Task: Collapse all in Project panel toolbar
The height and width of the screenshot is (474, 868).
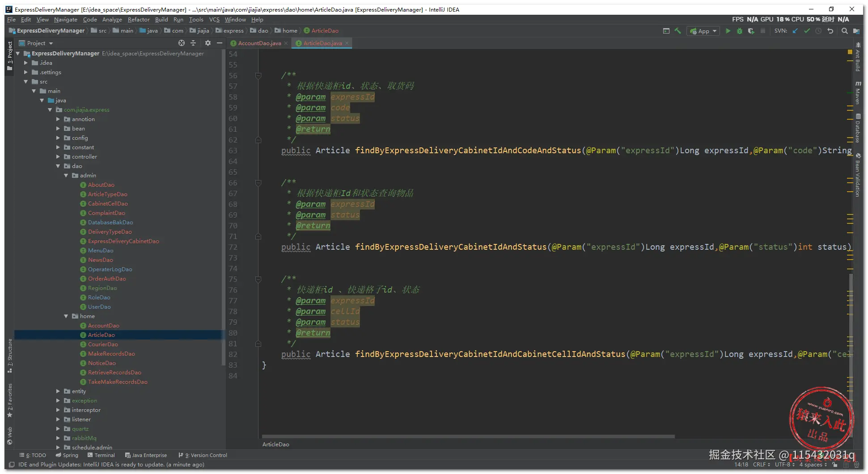Action: [x=193, y=43]
